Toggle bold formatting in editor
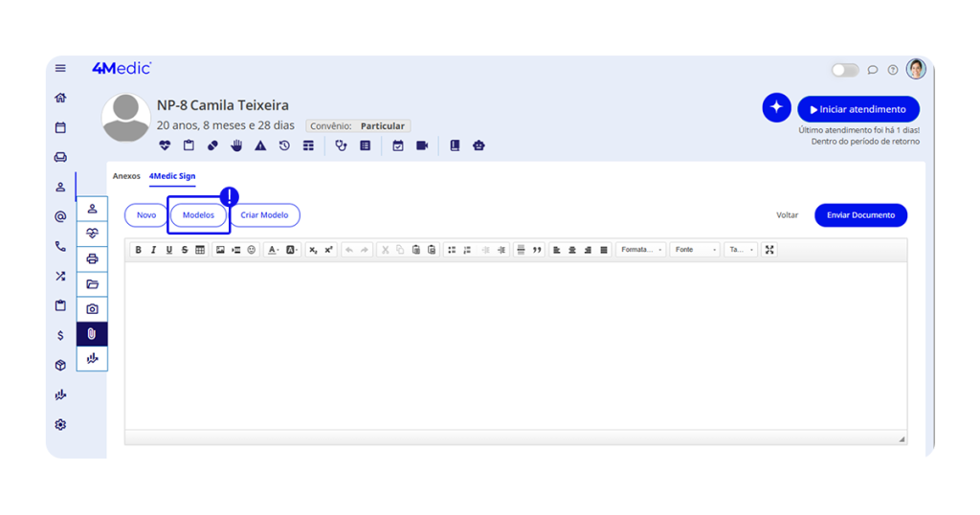Viewport: 980px width, 515px height. (x=138, y=250)
